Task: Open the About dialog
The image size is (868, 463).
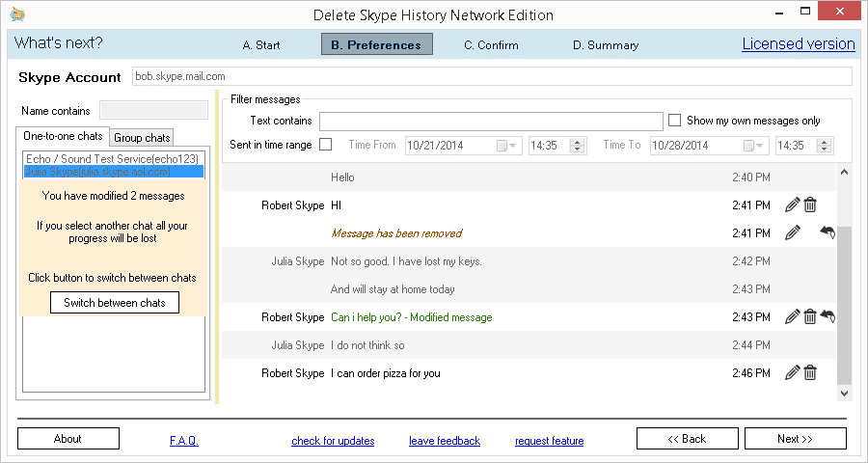Action: 68,439
